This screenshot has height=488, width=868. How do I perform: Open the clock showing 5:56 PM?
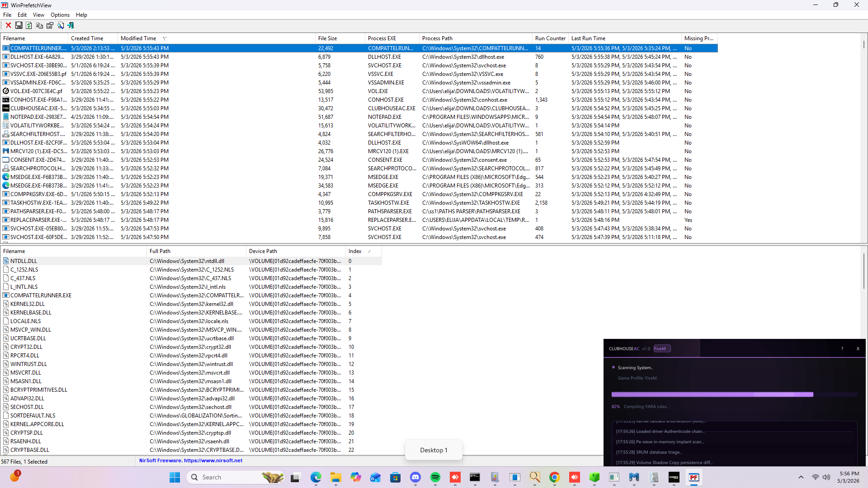coord(849,477)
